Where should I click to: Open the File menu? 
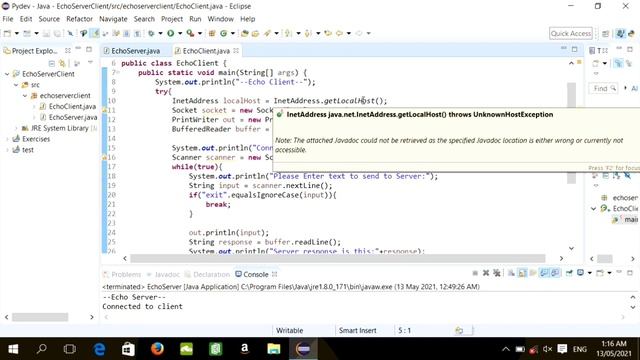click(x=8, y=19)
